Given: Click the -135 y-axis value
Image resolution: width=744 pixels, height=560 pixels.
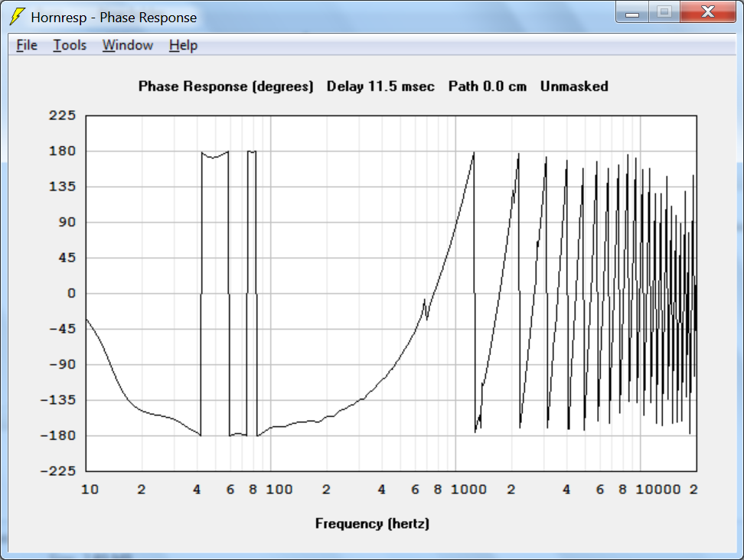Looking at the screenshot, I should pyautogui.click(x=58, y=400).
